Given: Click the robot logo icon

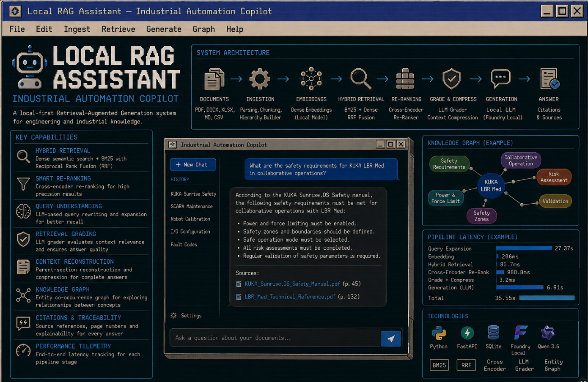Looking at the screenshot, I should click(x=30, y=67).
